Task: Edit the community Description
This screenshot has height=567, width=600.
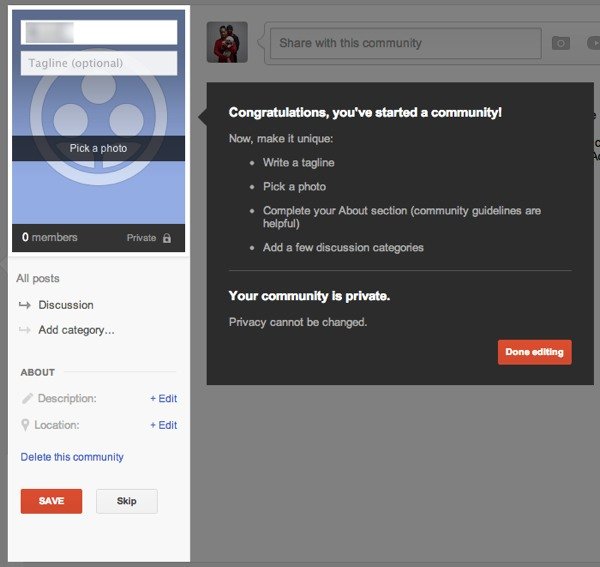Action: pos(163,399)
